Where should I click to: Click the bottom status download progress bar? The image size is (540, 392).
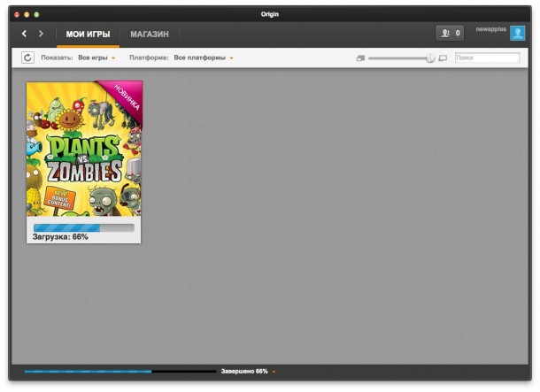tap(120, 372)
